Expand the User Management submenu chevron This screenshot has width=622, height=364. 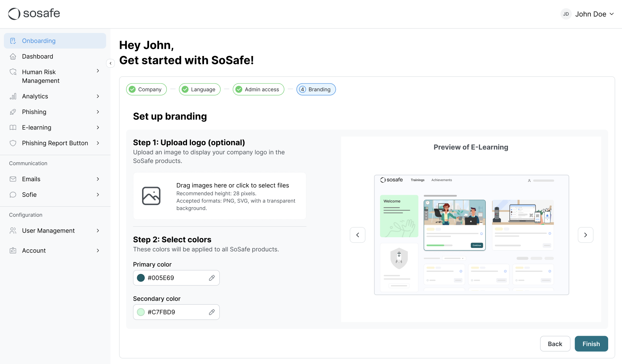tap(98, 231)
